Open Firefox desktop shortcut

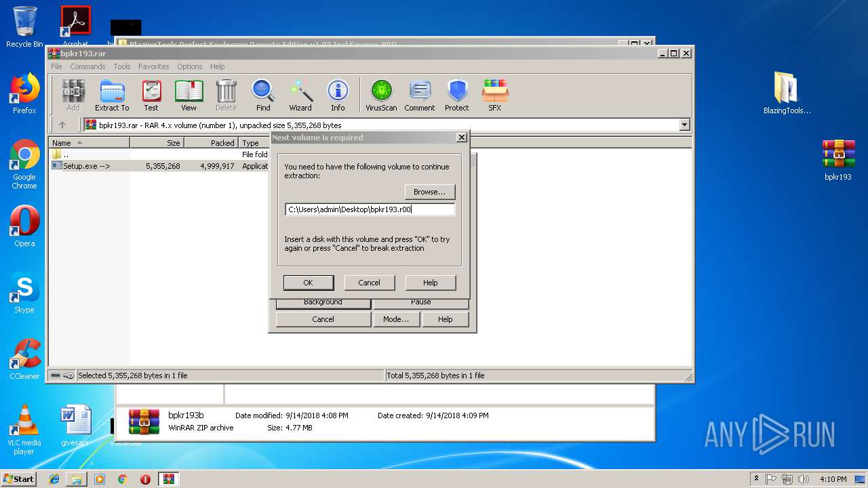24,94
